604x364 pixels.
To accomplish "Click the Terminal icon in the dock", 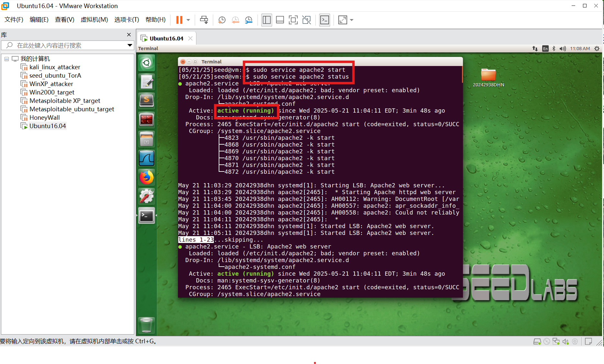I will coord(147,215).
